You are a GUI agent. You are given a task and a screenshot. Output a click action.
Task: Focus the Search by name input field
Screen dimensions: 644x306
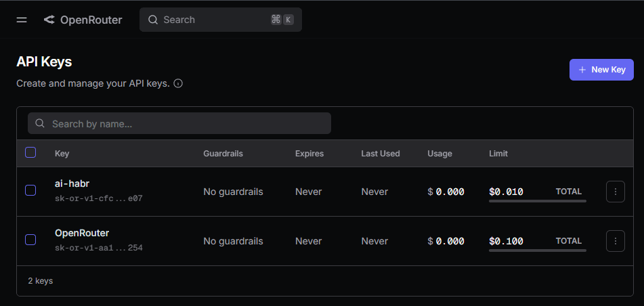179,123
